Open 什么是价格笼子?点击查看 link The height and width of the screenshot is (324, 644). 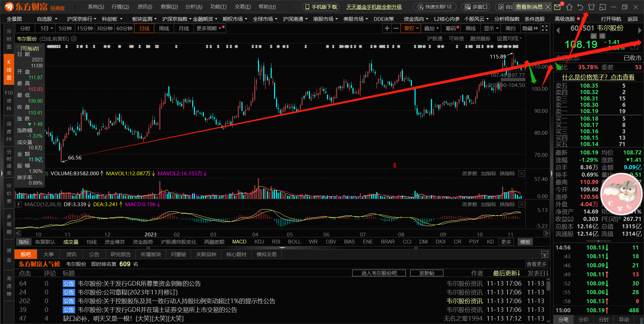(x=598, y=77)
